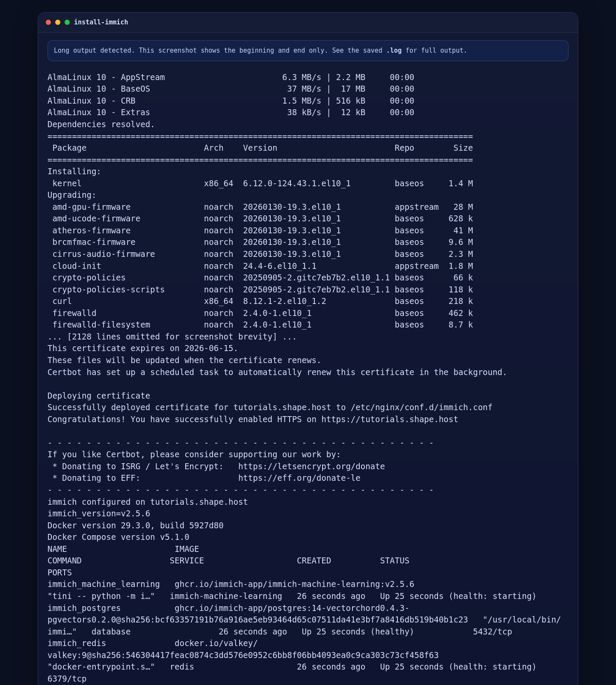Click the Arch column header

pyautogui.click(x=214, y=148)
